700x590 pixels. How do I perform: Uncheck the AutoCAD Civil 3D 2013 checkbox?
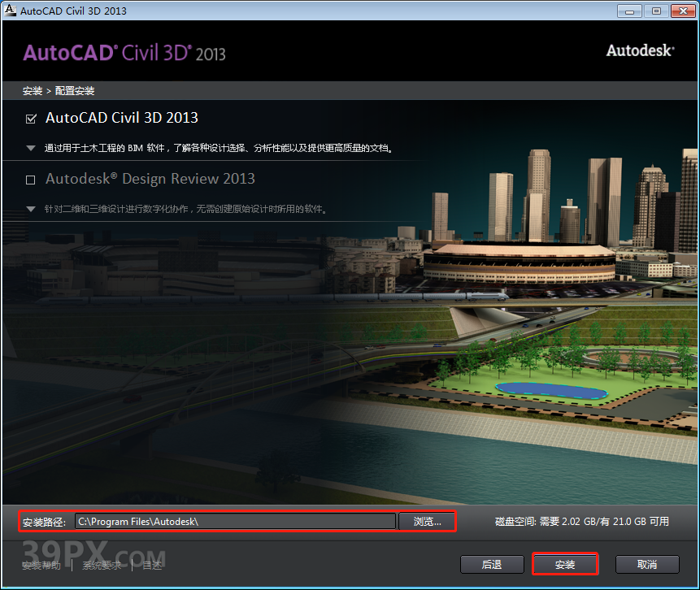[31, 119]
